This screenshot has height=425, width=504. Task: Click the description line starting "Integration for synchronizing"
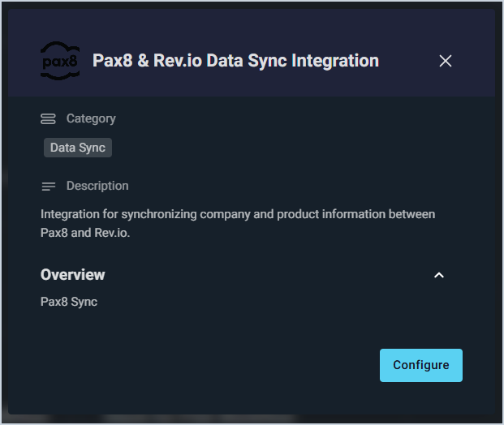(x=238, y=214)
